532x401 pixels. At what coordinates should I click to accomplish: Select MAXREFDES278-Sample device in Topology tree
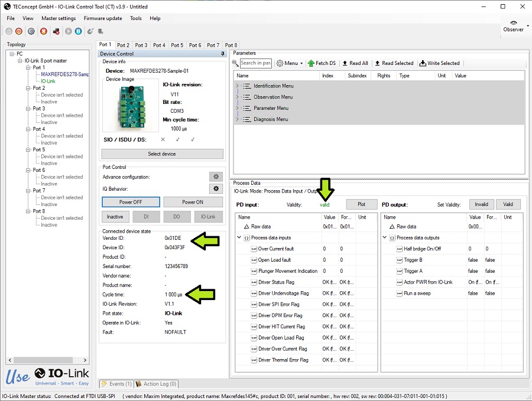tap(65, 74)
